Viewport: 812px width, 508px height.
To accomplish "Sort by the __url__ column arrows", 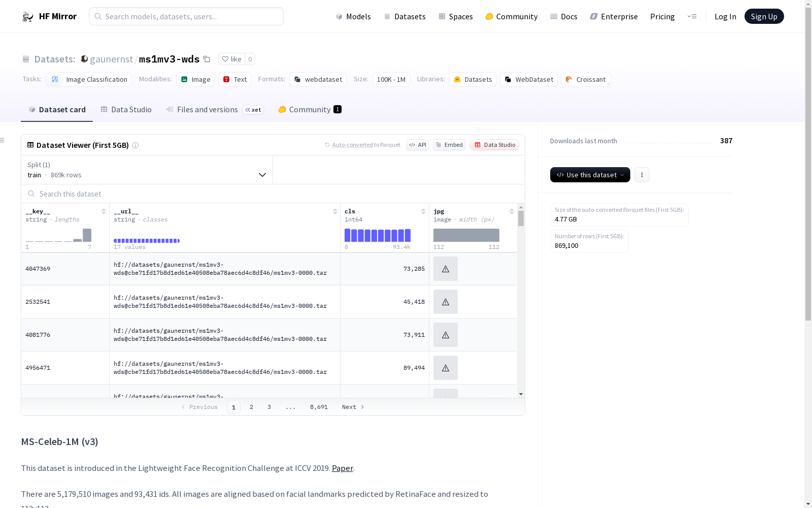I will pos(335,211).
